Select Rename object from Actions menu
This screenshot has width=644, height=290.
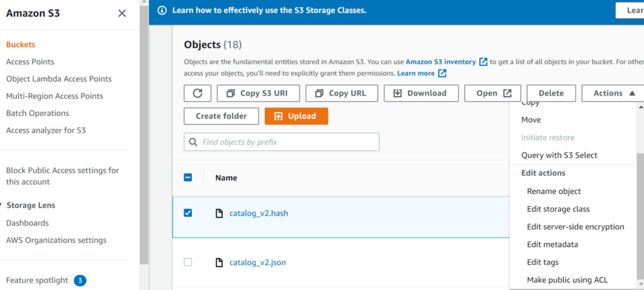tap(554, 191)
